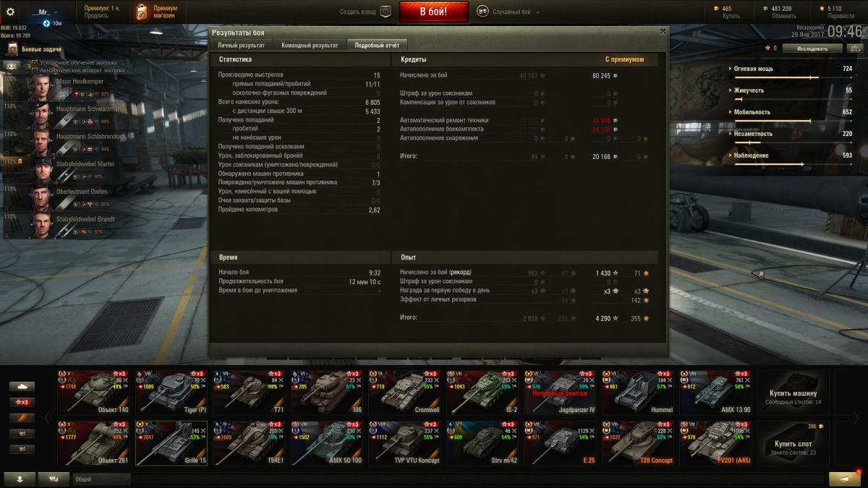This screenshot has height=488, width=868.
Task: Select Strv m/42 tank
Action: (482, 443)
